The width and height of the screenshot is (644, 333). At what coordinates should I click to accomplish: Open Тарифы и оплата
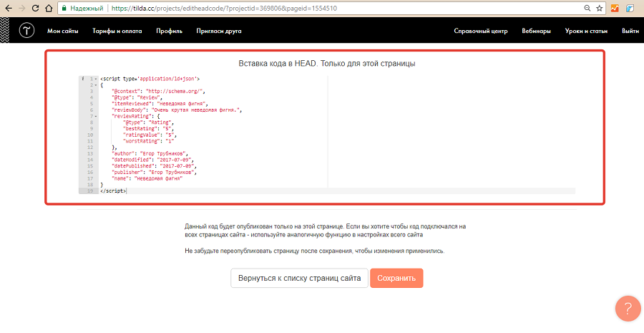click(117, 31)
